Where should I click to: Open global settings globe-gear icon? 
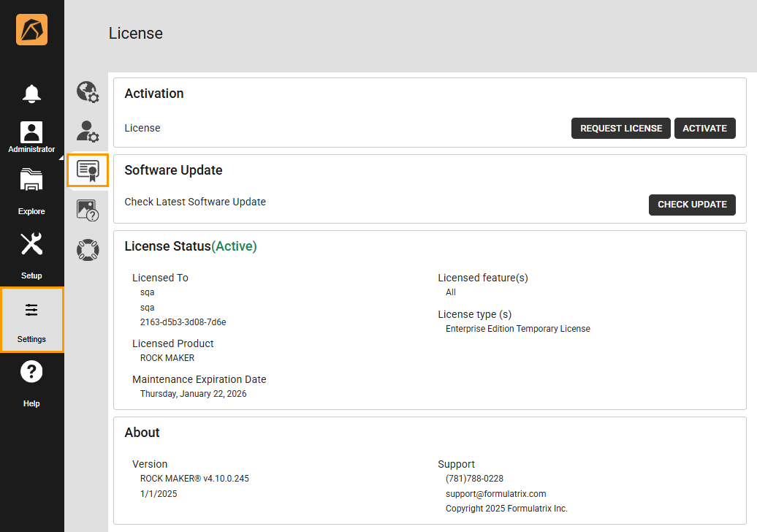(88, 92)
